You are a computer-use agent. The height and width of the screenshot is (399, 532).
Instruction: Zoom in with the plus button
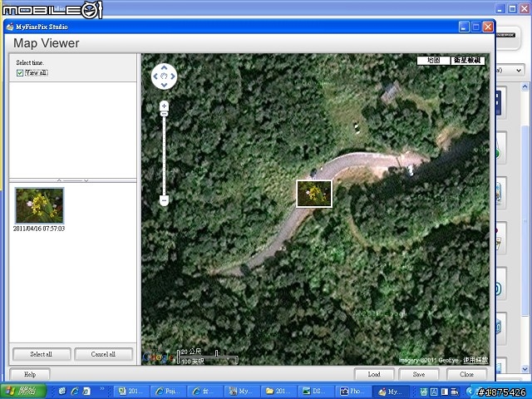click(165, 106)
